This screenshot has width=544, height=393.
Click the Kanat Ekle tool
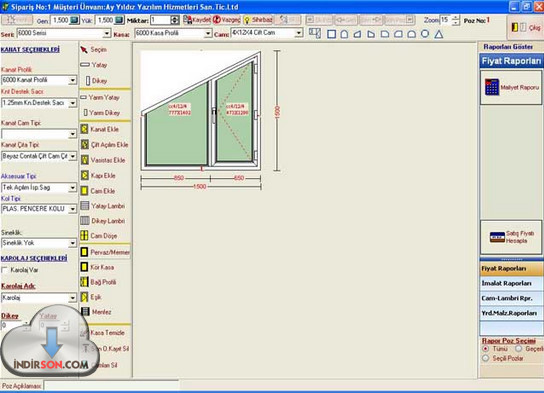coord(100,129)
